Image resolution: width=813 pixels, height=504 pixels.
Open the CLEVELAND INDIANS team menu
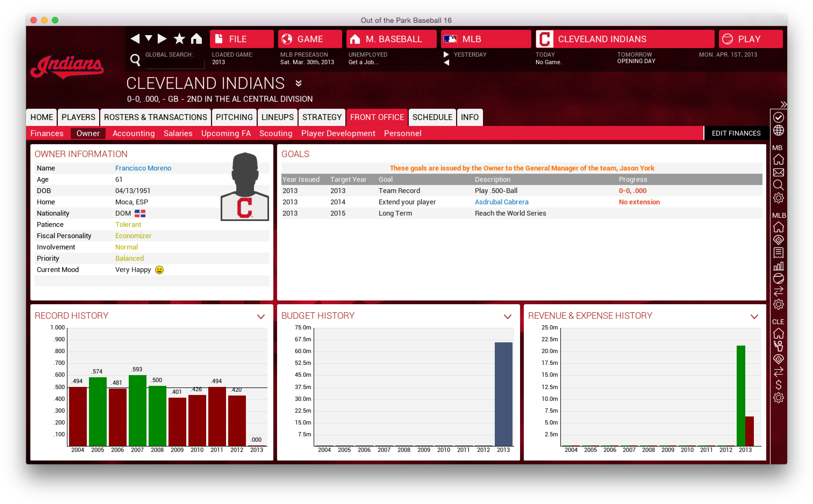[625, 39]
